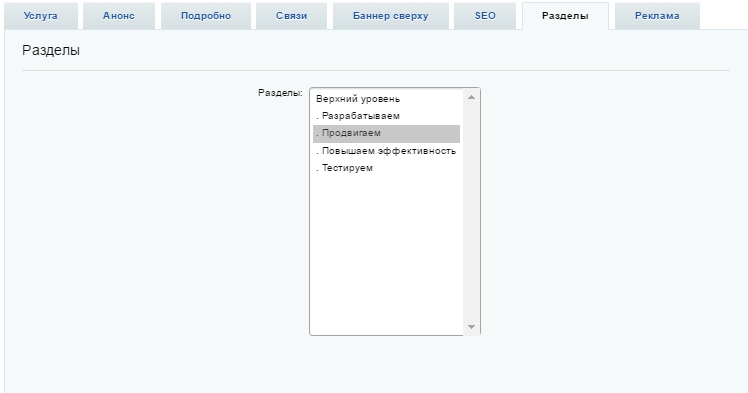The height and width of the screenshot is (393, 748).
Task: Select the Разрабатываем section option
Action: pyautogui.click(x=386, y=116)
